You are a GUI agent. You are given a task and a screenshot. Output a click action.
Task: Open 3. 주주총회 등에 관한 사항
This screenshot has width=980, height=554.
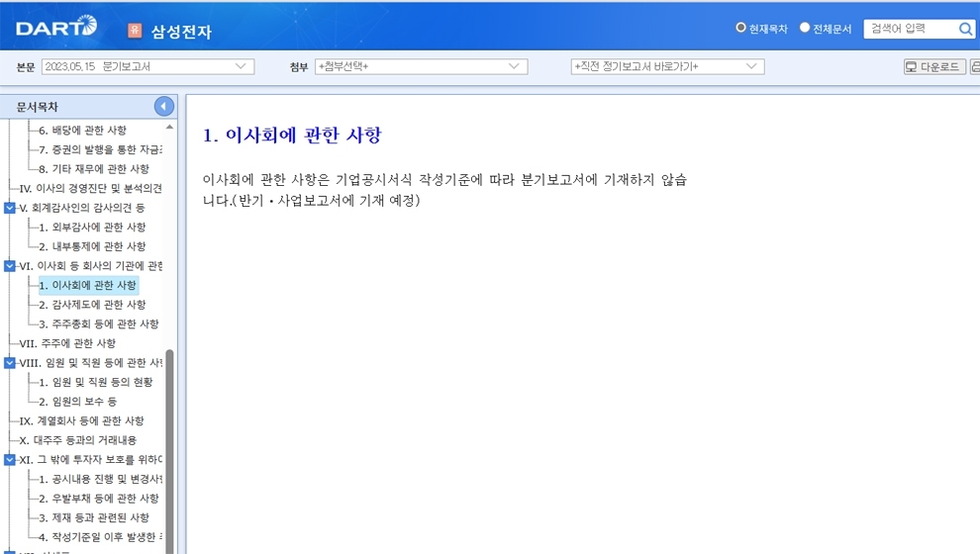click(x=98, y=324)
